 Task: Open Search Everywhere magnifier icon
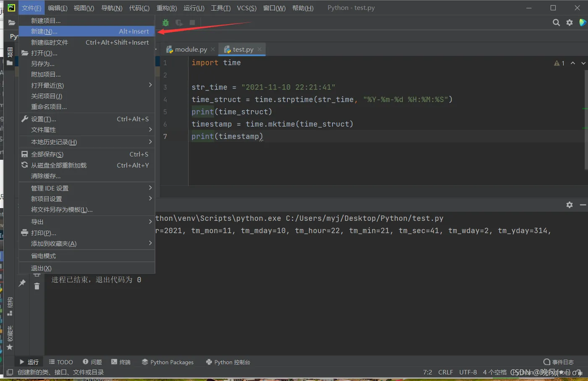click(556, 23)
